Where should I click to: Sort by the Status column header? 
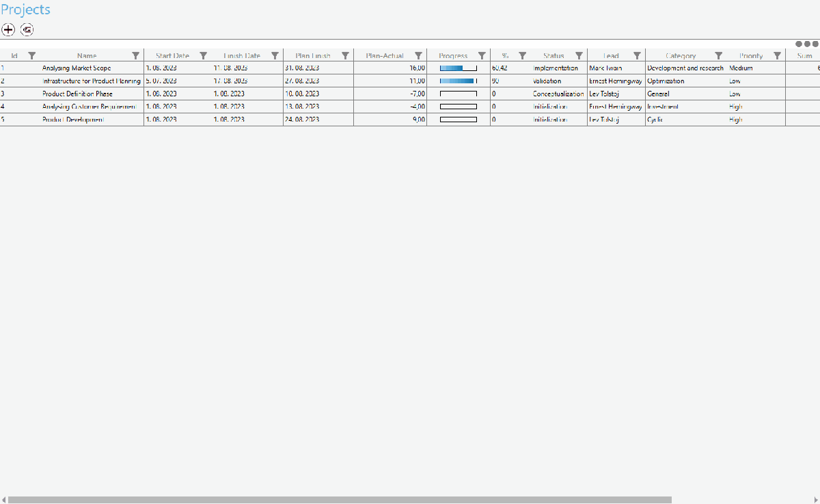pyautogui.click(x=553, y=56)
